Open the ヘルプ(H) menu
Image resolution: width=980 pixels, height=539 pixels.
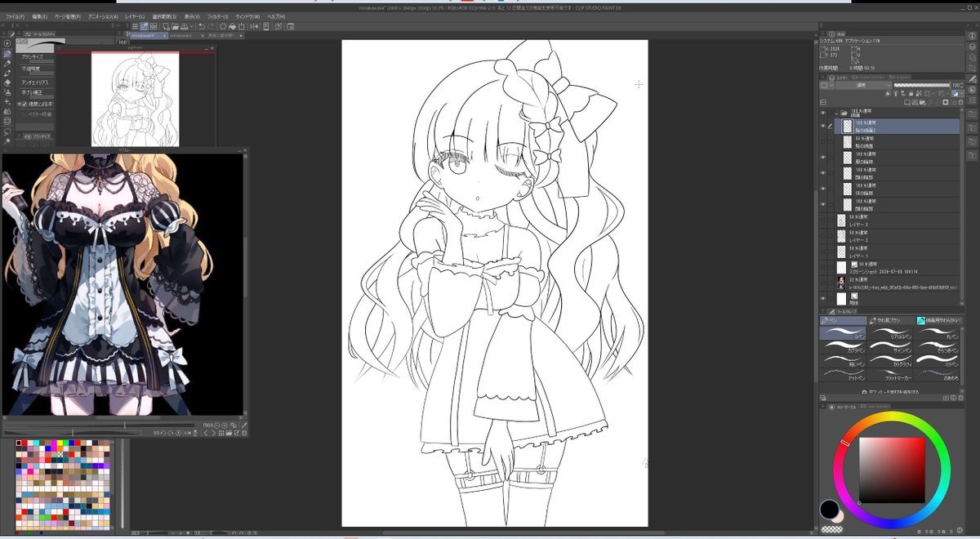click(276, 16)
